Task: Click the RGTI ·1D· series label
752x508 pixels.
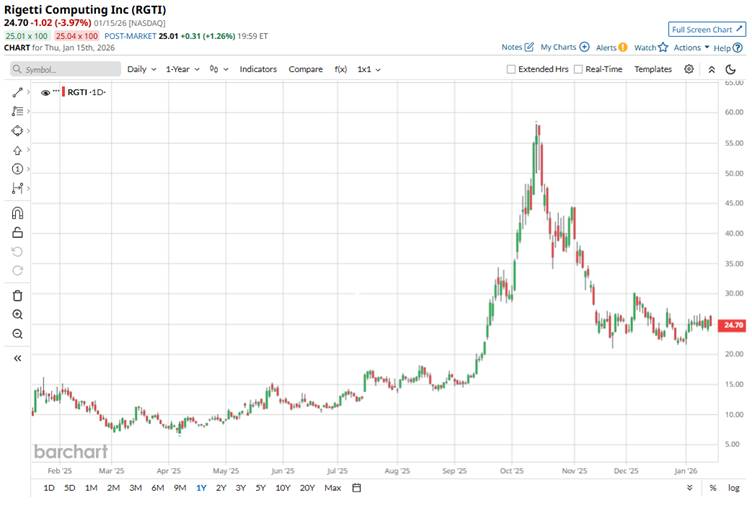Action: pyautogui.click(x=86, y=92)
